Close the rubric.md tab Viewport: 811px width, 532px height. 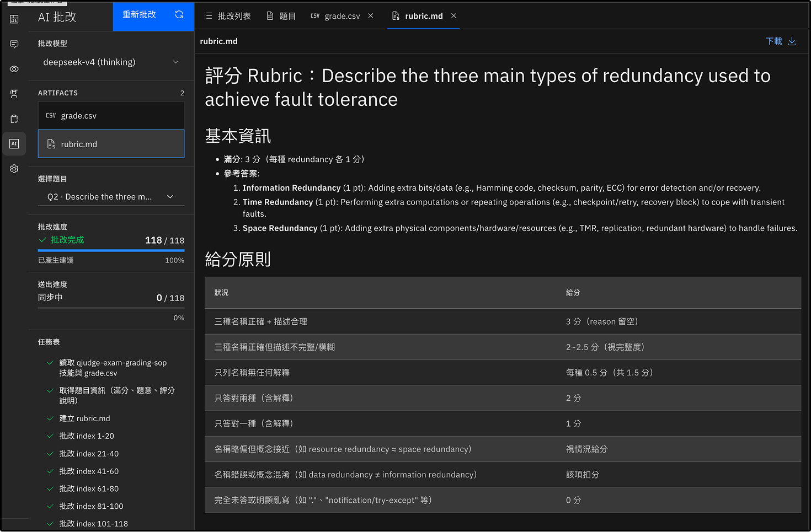coord(453,16)
